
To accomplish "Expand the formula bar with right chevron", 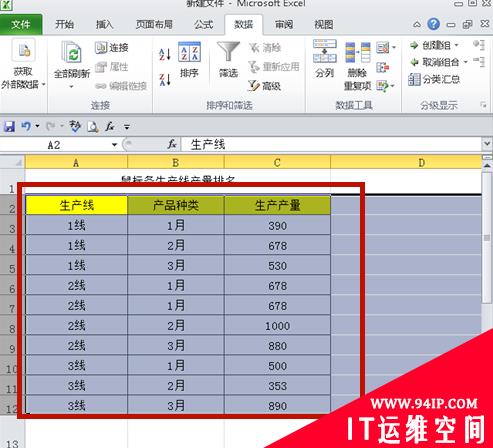I will (487, 144).
